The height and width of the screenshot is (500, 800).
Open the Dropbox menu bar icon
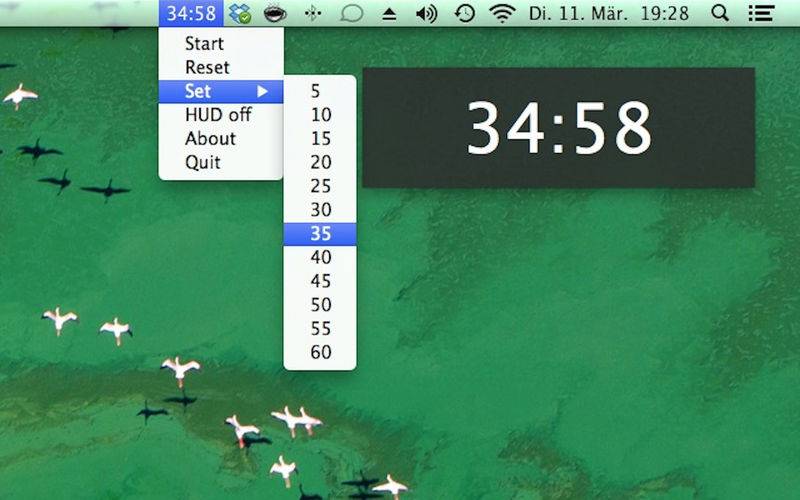point(239,13)
